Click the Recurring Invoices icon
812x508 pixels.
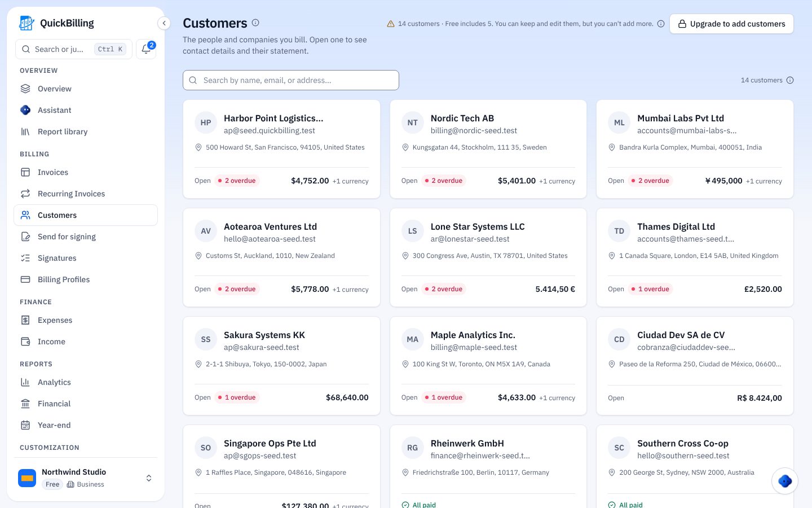25,194
